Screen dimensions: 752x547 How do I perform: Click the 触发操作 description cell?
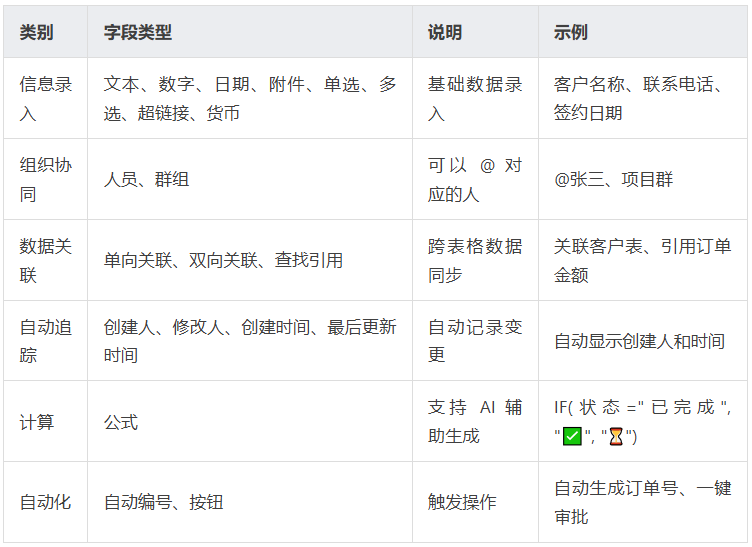(x=475, y=502)
